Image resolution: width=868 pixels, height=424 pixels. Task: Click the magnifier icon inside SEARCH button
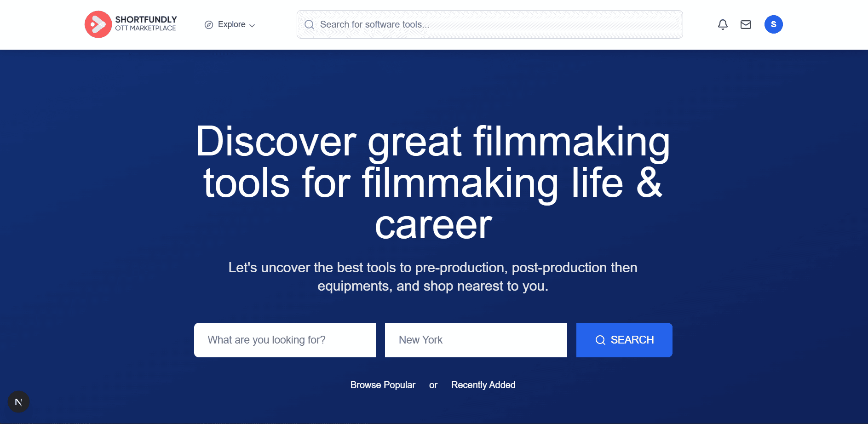point(600,340)
